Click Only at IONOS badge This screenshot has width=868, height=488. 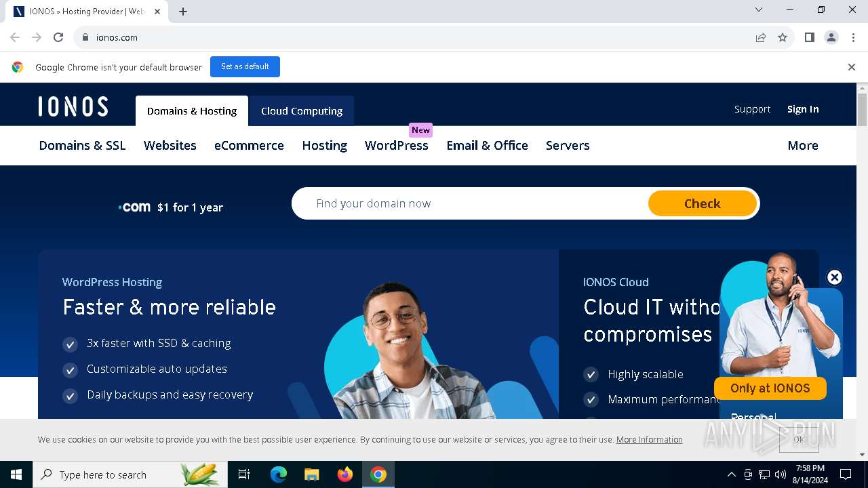[770, 388]
